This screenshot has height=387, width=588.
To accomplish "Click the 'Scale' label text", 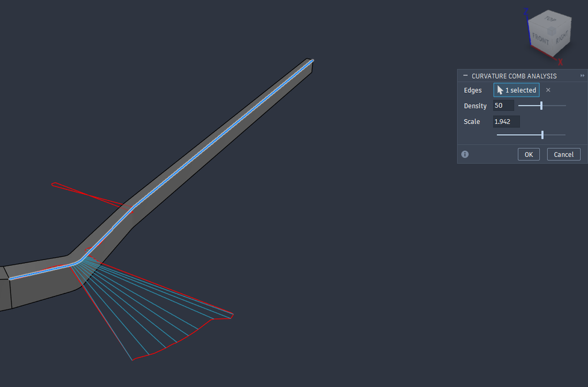I will pos(471,122).
